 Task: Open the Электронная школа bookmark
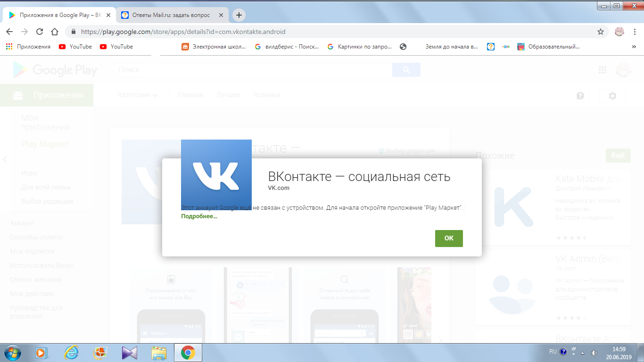click(x=214, y=47)
